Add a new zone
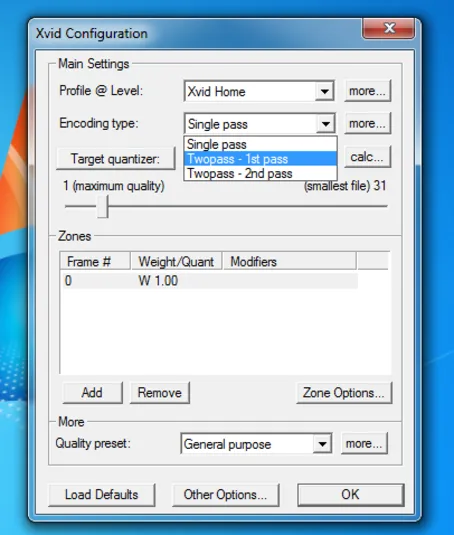Screen dimensions: 454x535 [92, 393]
